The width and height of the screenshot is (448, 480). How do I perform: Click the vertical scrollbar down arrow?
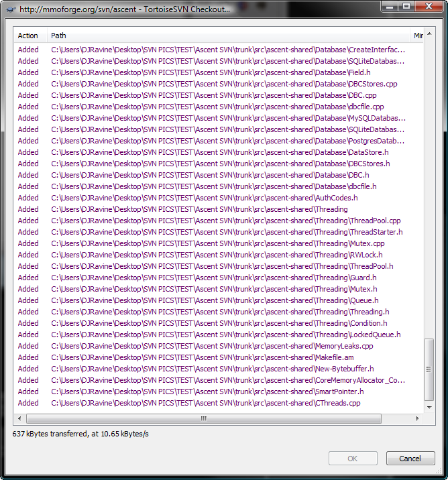(429, 407)
